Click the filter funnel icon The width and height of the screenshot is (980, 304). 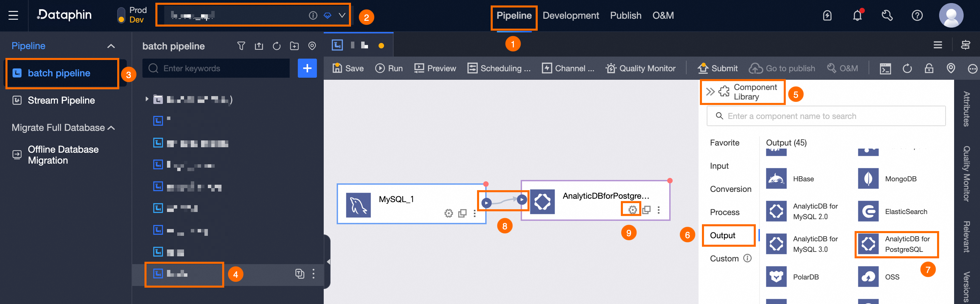click(241, 46)
